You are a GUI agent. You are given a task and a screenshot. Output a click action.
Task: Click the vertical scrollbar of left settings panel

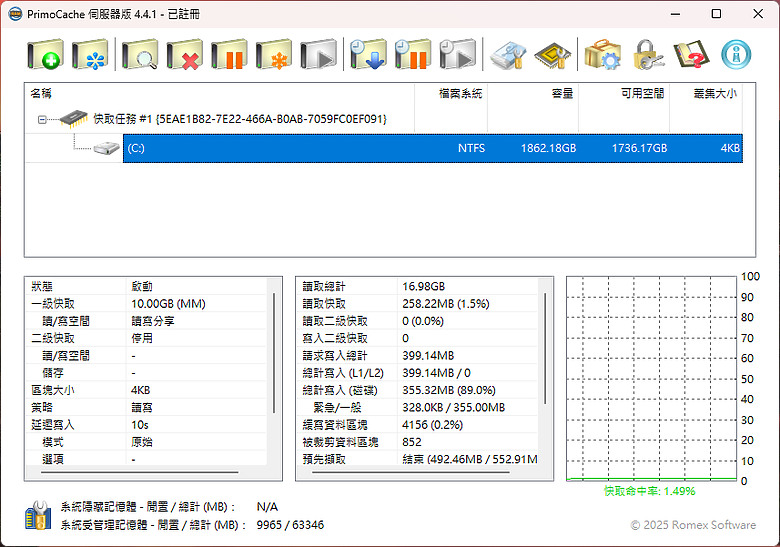coord(274,353)
